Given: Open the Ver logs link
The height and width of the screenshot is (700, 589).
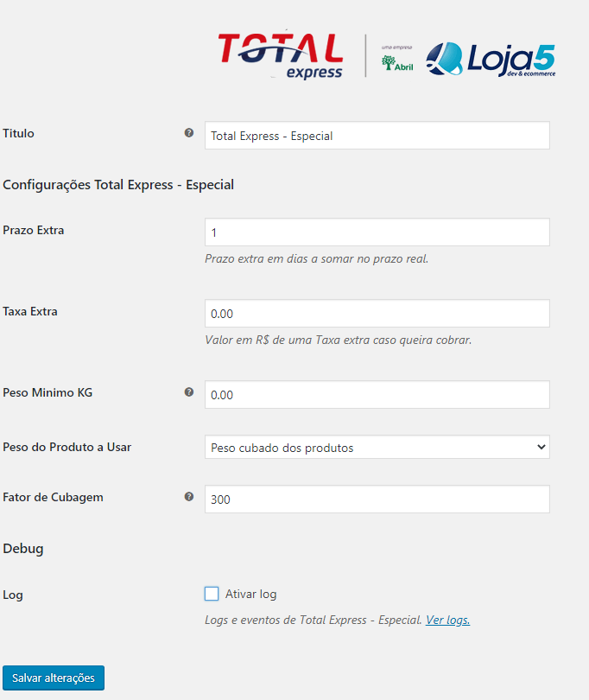Looking at the screenshot, I should click(447, 620).
